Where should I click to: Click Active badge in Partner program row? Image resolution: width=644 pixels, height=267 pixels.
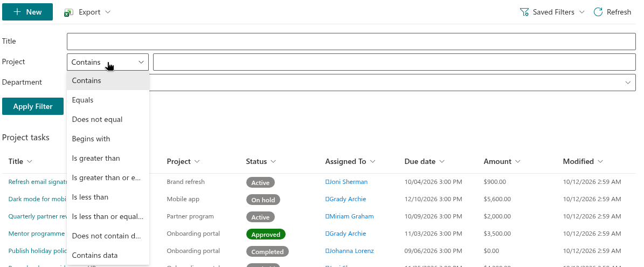point(260,217)
